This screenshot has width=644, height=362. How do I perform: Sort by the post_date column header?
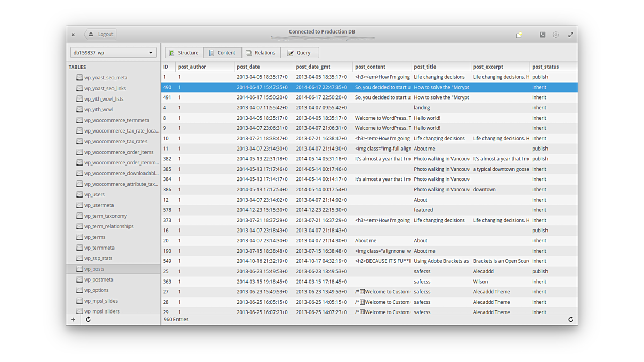coord(248,67)
